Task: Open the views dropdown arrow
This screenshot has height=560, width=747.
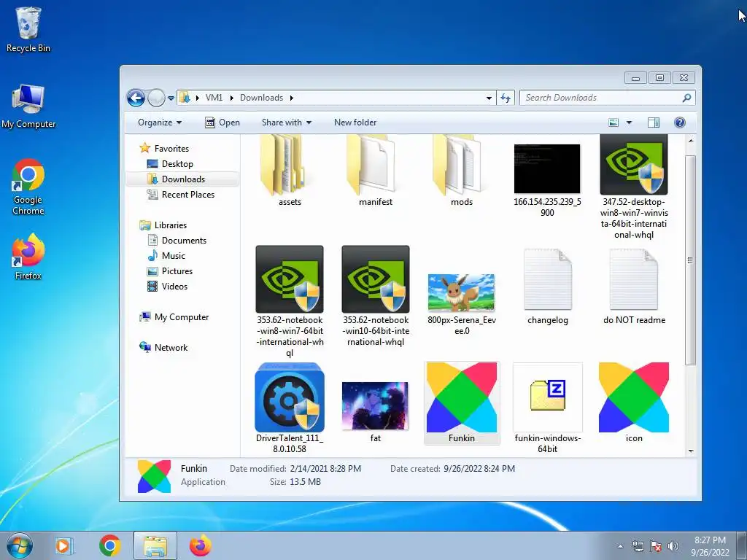Action: [x=629, y=122]
